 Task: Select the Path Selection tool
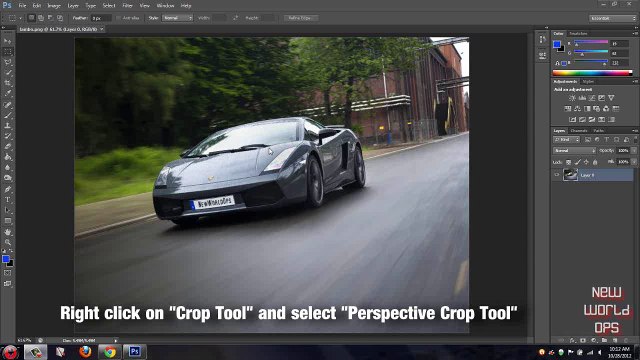[x=8, y=210]
